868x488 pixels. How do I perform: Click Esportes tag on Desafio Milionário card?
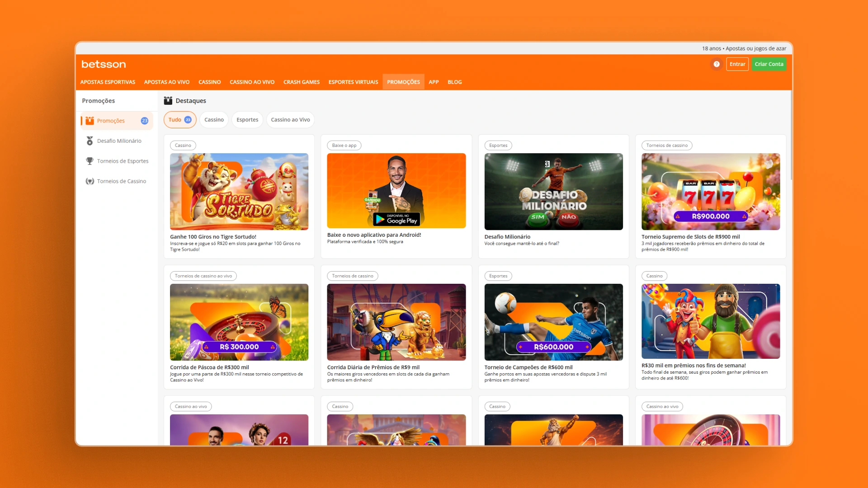[498, 145]
